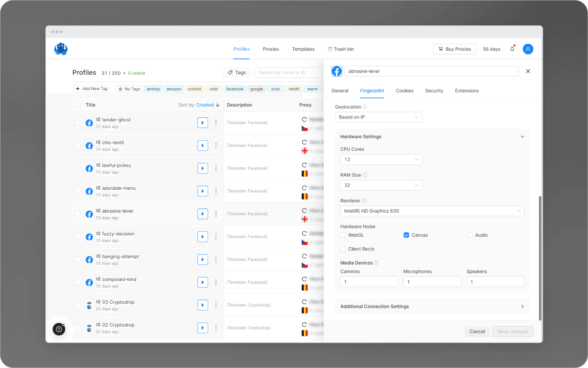
Task: Check the composed-kind profile checkbox
Action: click(78, 282)
